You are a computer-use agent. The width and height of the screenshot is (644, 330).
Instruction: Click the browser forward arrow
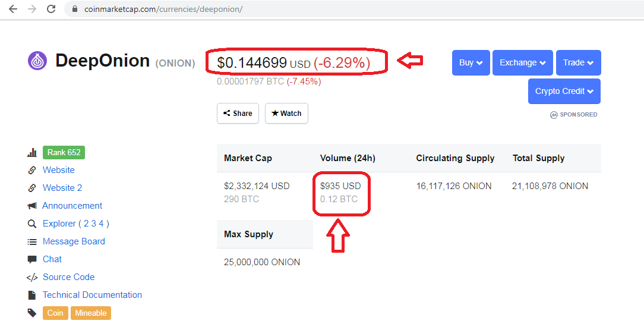point(32,9)
